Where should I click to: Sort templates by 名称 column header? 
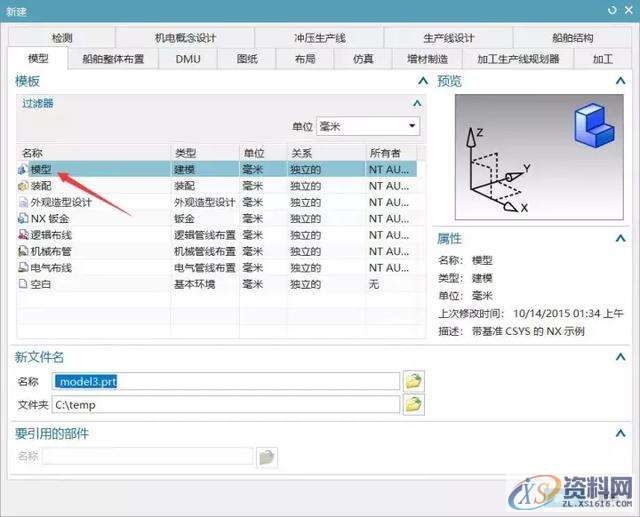tap(93, 153)
